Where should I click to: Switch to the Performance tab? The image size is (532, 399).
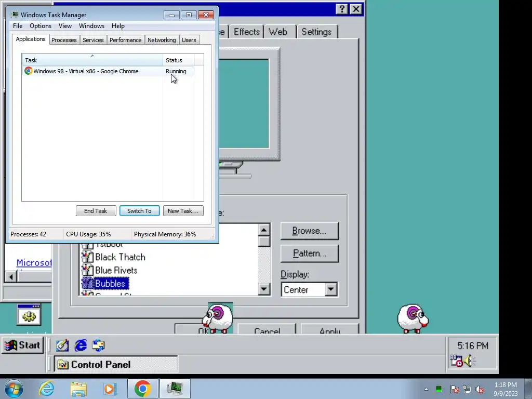126,40
